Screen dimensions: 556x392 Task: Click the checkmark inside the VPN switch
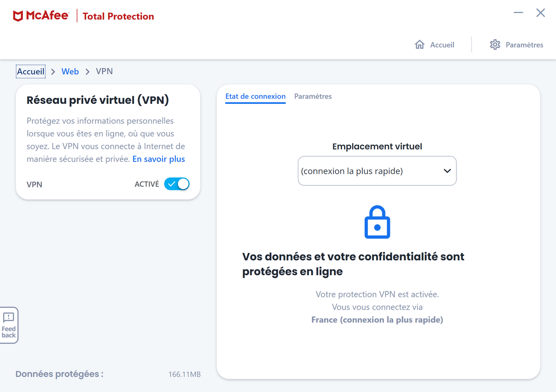click(x=172, y=184)
